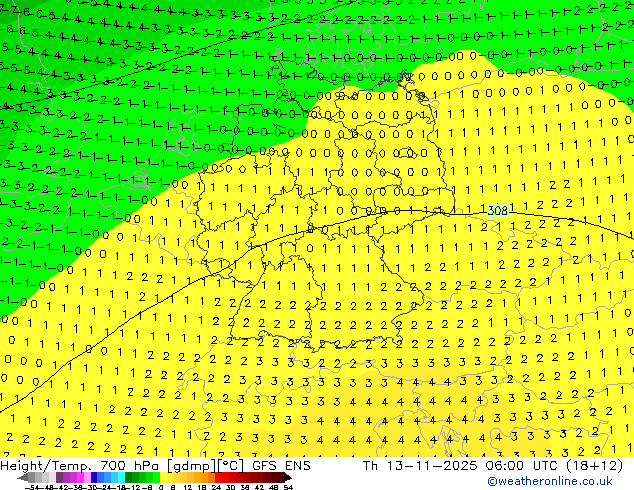Click the 'Th 13-11-2025 06:00 UTC' date text
634x490 pixels.
[x=461, y=466]
